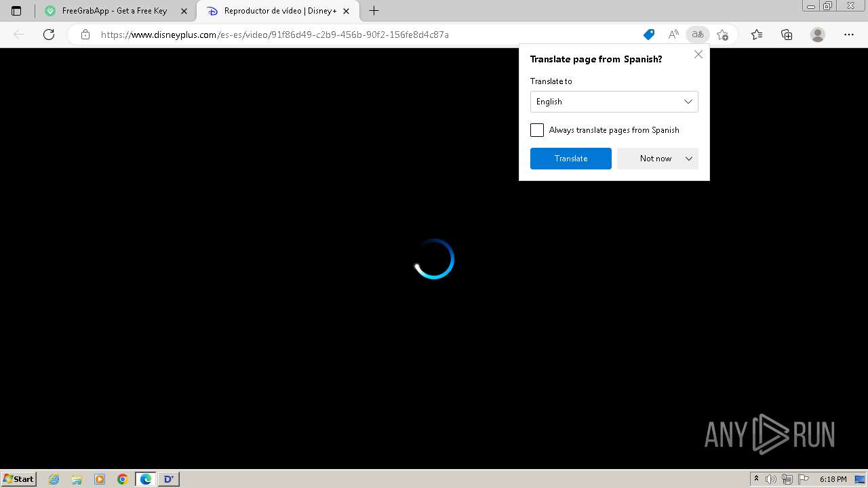Expand the Not now options arrow
Image resolution: width=868 pixels, height=488 pixels.
click(x=689, y=159)
